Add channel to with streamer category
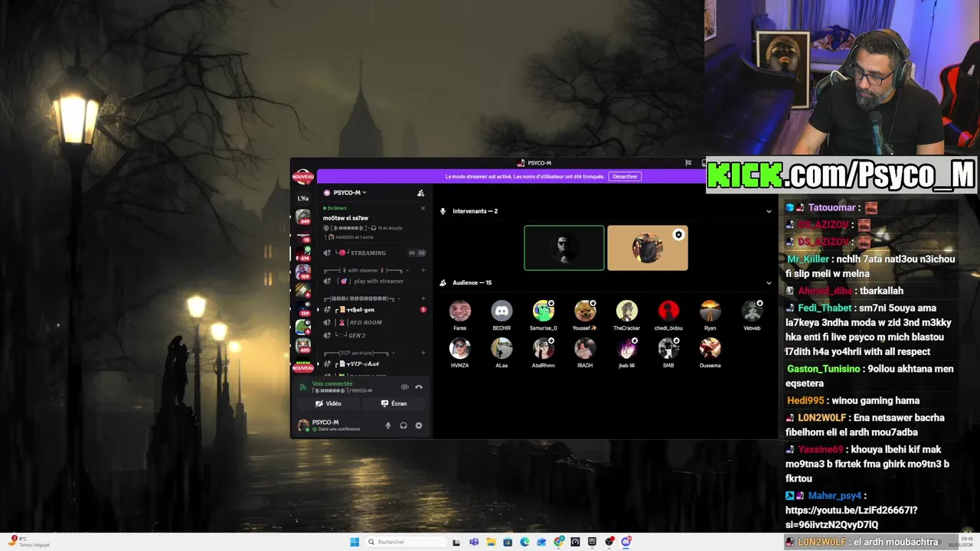 tap(423, 270)
